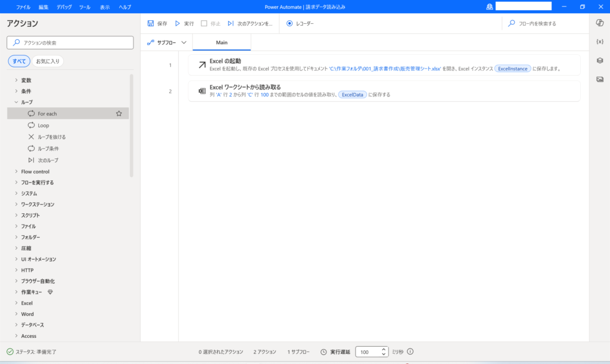
Task: Open the ツール menu
Action: pyautogui.click(x=85, y=7)
